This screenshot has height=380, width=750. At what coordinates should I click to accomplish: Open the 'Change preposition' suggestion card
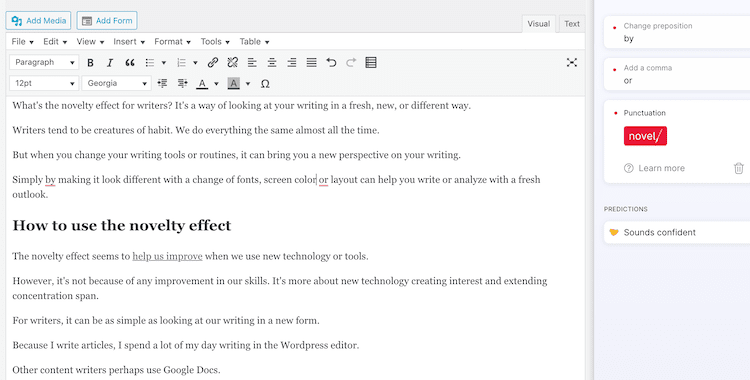pyautogui.click(x=677, y=32)
